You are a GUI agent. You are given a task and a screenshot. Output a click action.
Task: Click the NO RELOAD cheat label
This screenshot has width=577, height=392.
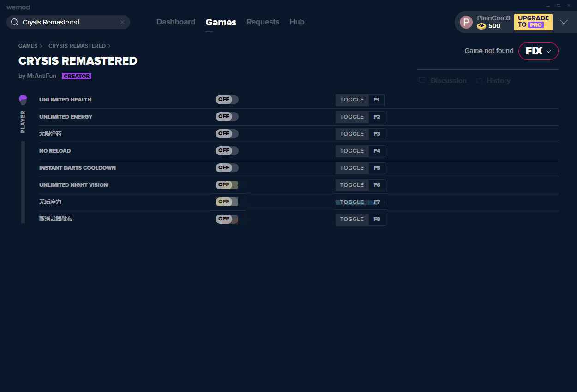coord(55,151)
